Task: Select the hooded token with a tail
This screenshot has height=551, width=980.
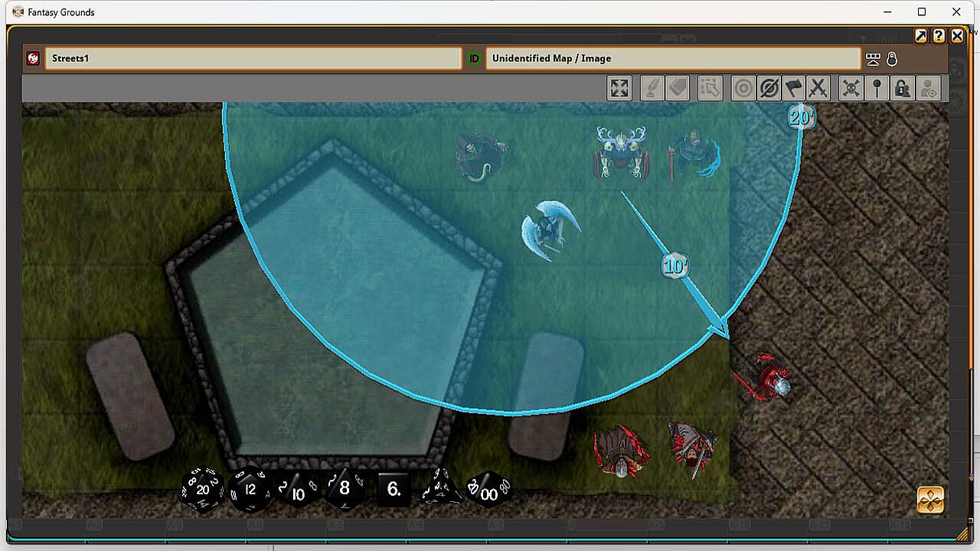Action: (480, 157)
